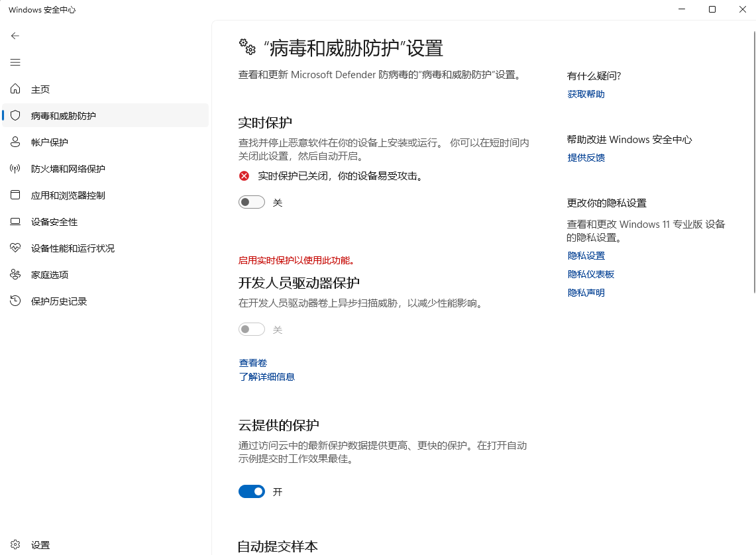Open the hamburger navigation menu

point(15,62)
